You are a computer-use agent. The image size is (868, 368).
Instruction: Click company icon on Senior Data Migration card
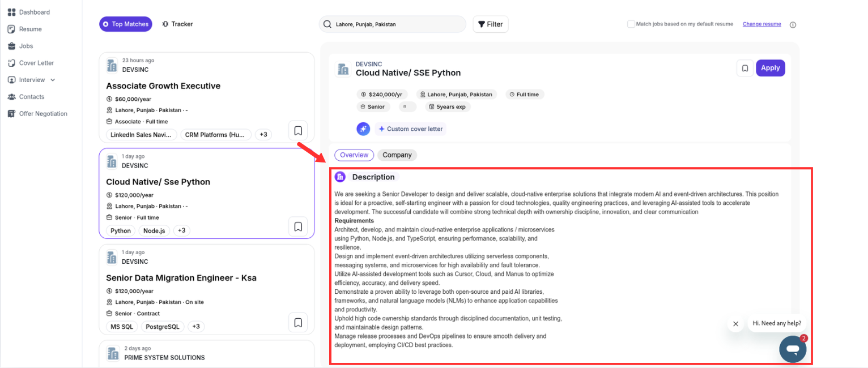(112, 258)
